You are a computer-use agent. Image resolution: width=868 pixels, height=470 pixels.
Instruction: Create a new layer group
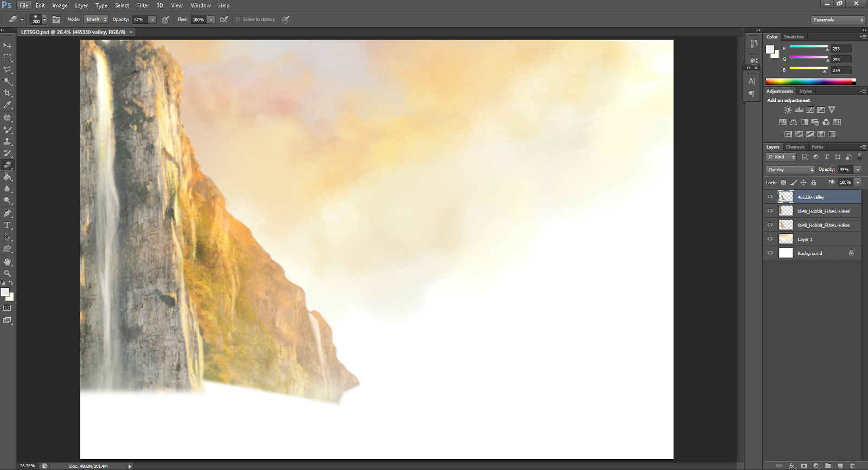coord(828,466)
